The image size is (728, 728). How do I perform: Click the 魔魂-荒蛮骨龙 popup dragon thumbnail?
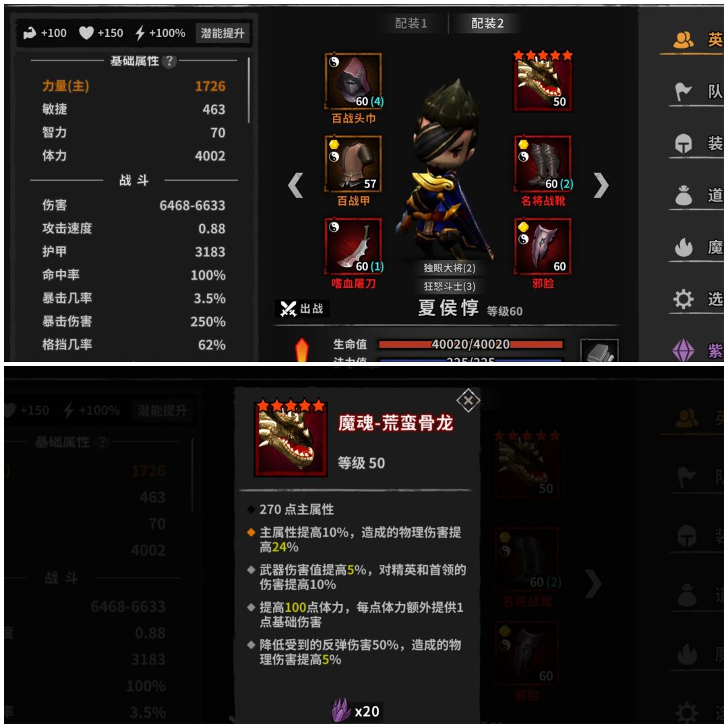(291, 439)
